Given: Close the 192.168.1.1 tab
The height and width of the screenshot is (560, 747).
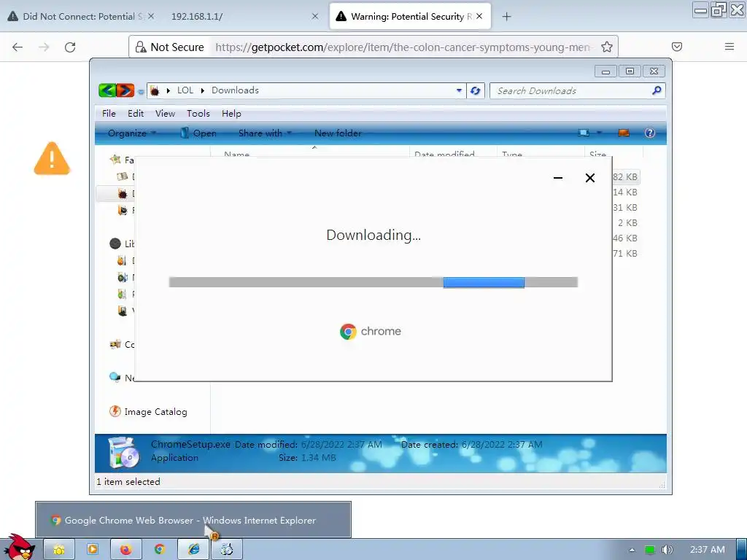Looking at the screenshot, I should 315,16.
